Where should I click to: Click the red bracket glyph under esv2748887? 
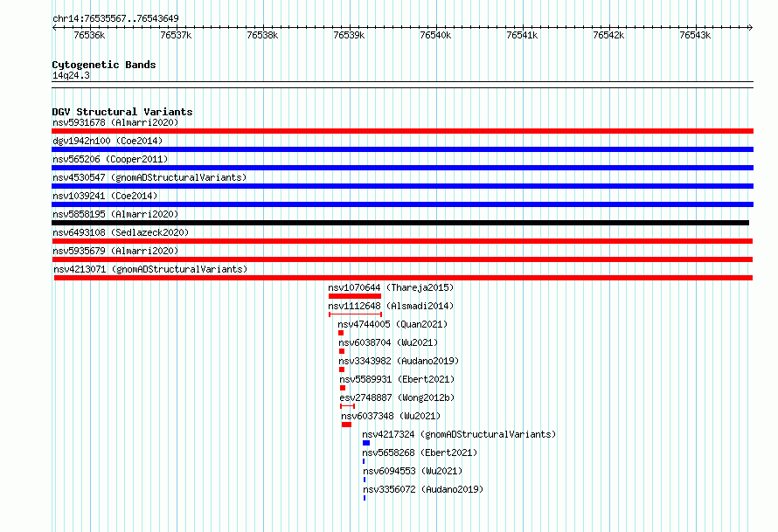[347, 406]
